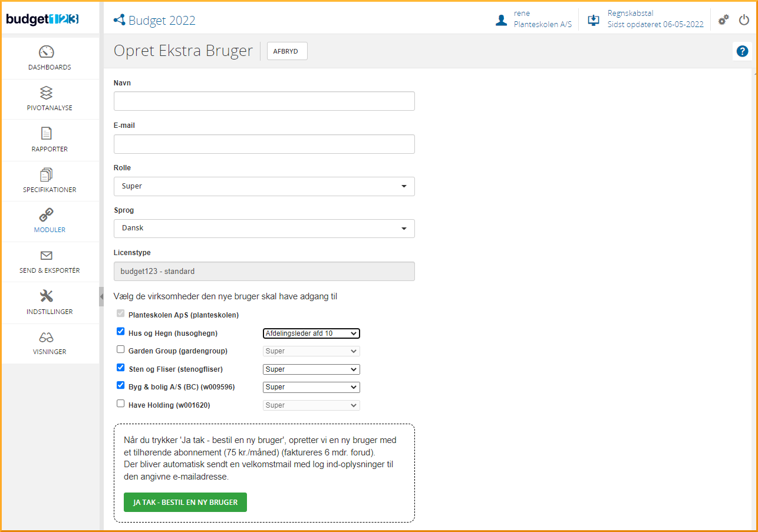
Task: Open the Rolle dropdown
Action: [x=264, y=186]
